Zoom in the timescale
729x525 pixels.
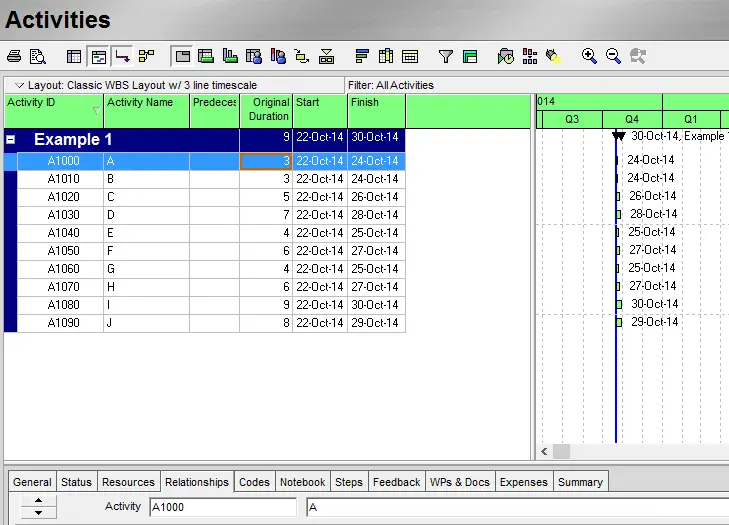pos(589,57)
